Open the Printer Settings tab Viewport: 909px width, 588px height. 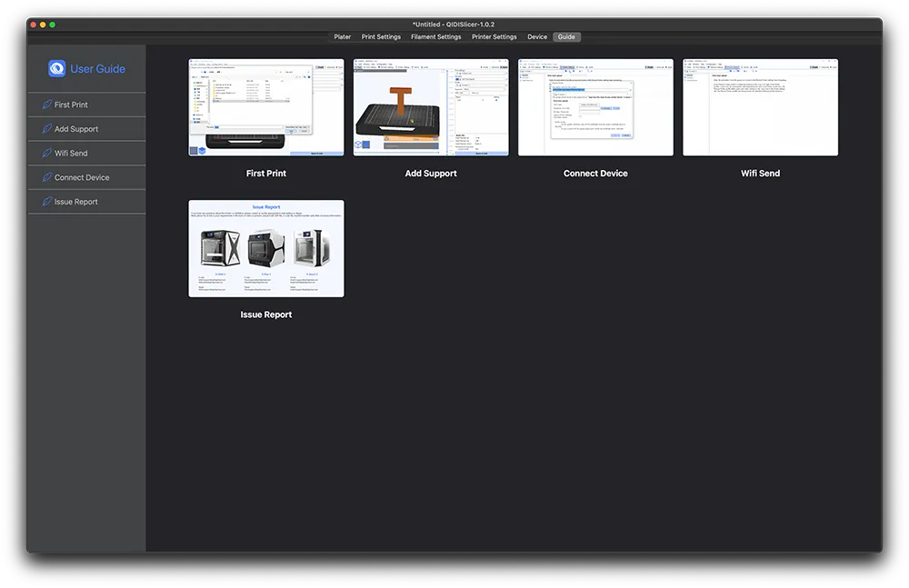pyautogui.click(x=494, y=37)
